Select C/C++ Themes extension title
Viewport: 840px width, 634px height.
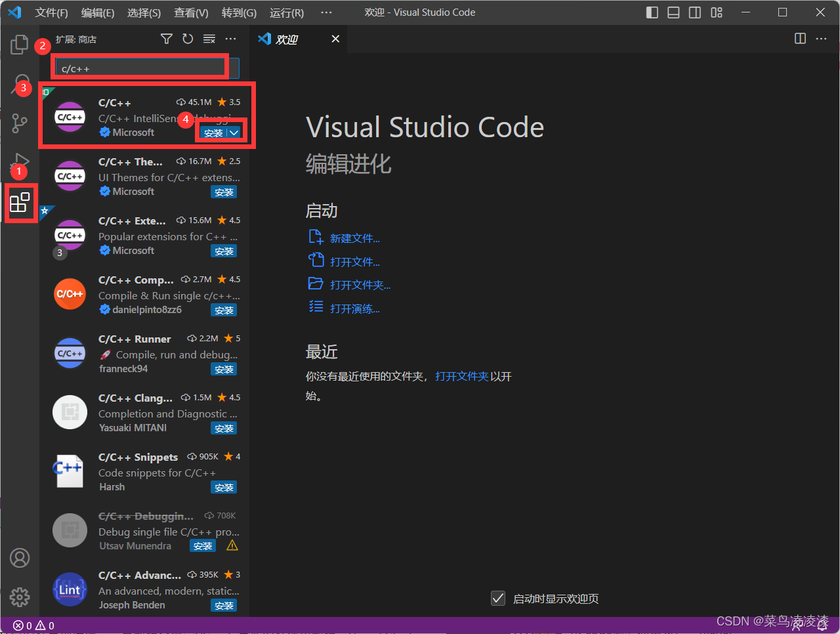coord(131,161)
